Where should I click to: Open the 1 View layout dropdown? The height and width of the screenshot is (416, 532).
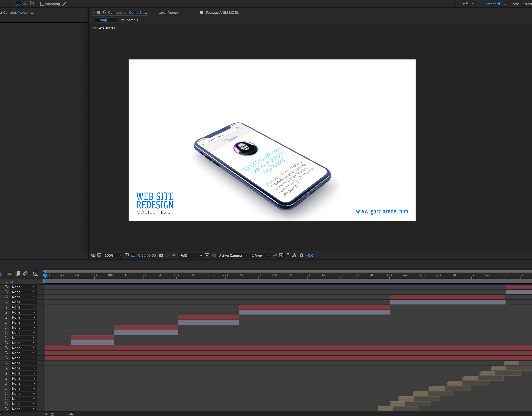(261, 256)
